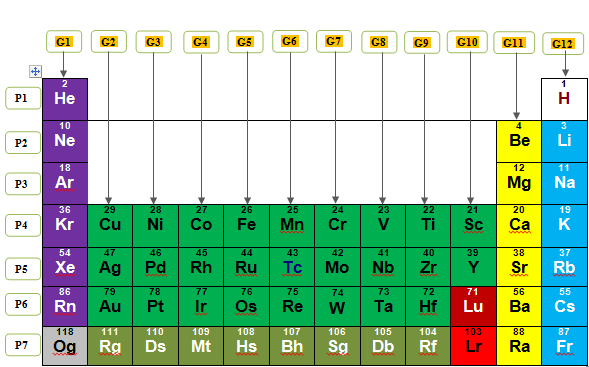The width and height of the screenshot is (589, 367).
Task: Select the Cs cesium cell
Action: (565, 307)
